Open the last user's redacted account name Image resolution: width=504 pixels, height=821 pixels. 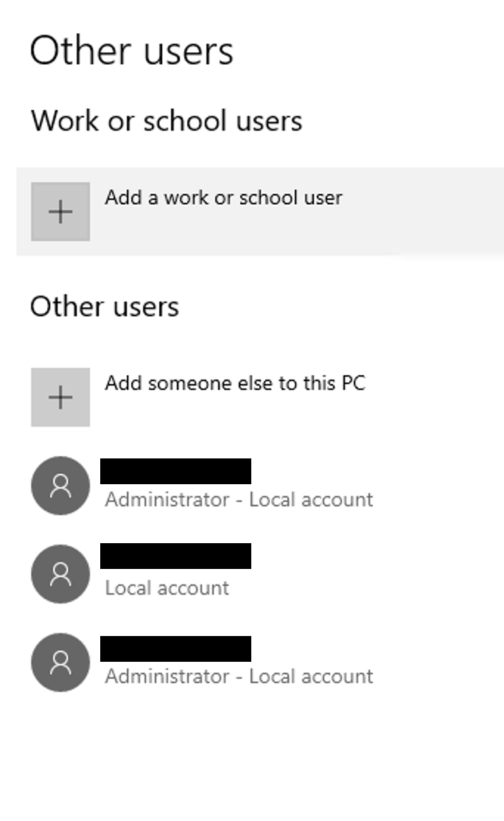[x=175, y=649]
